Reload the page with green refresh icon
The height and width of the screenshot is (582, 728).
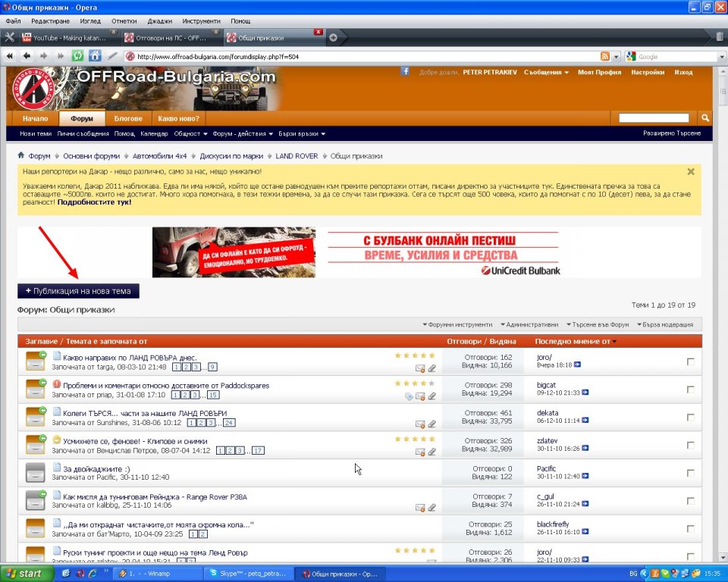77,56
